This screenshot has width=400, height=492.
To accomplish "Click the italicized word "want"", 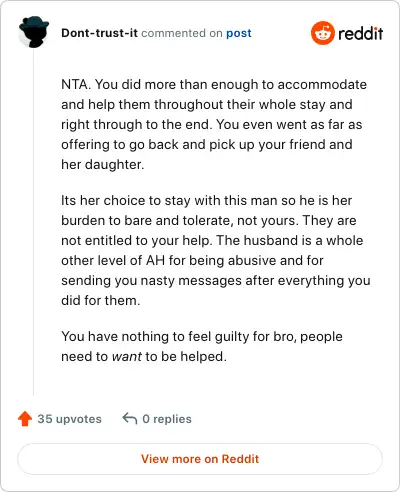I will [x=127, y=357].
